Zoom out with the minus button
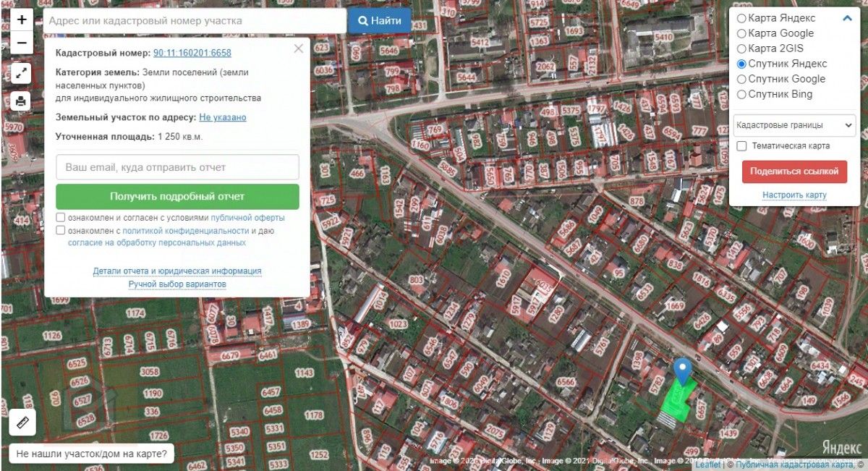The height and width of the screenshot is (471, 868). [x=22, y=43]
